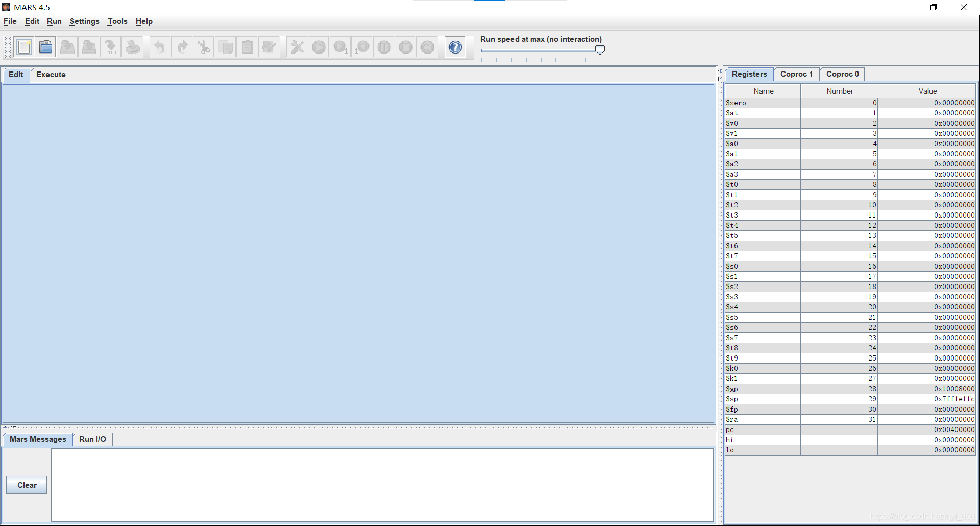Click the Print toolbar icon

click(133, 47)
